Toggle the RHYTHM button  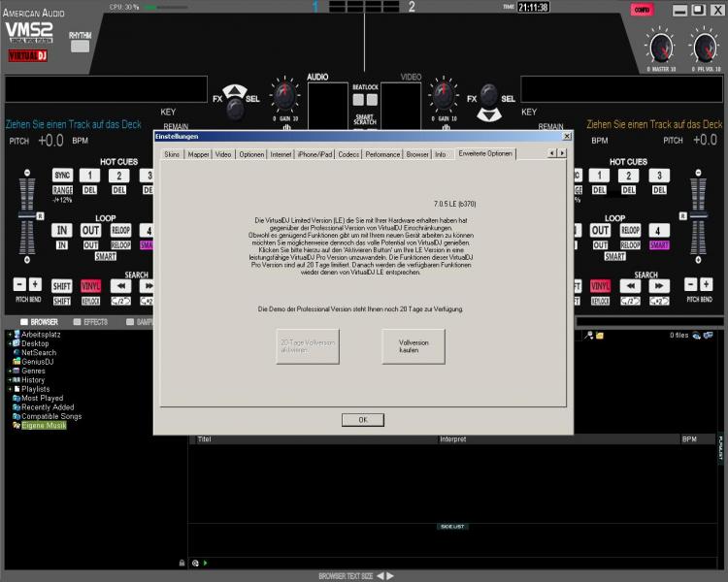(x=80, y=46)
